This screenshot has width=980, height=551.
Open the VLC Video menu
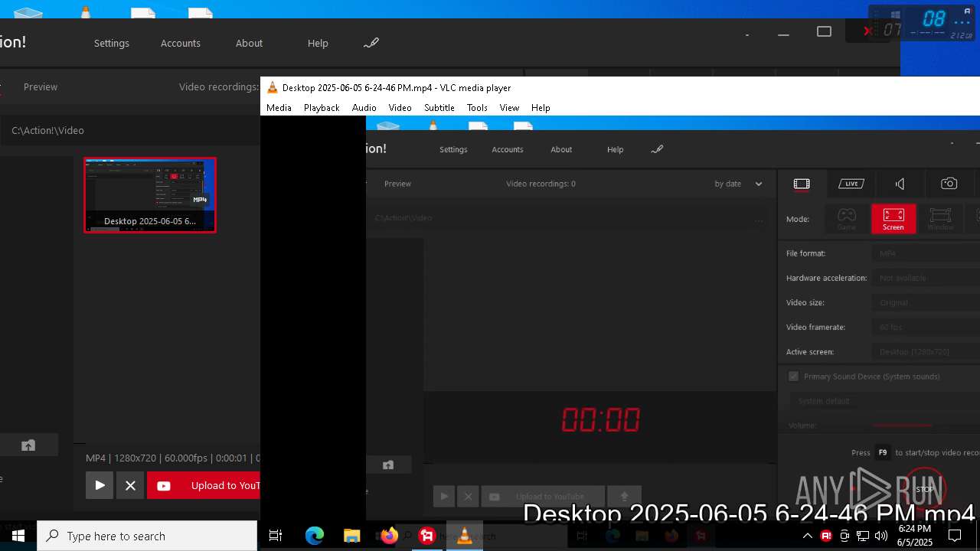[x=400, y=108]
